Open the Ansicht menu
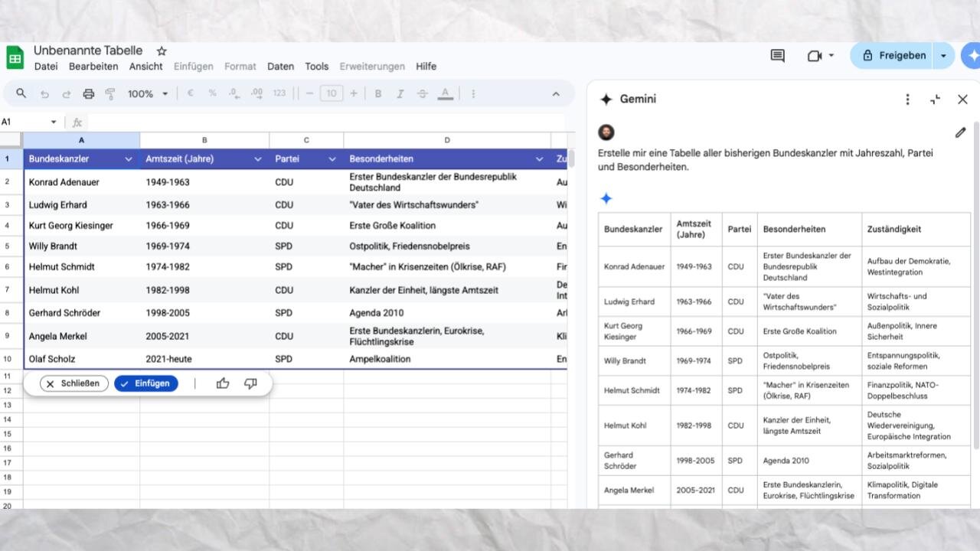980x551 pixels. [x=145, y=67]
